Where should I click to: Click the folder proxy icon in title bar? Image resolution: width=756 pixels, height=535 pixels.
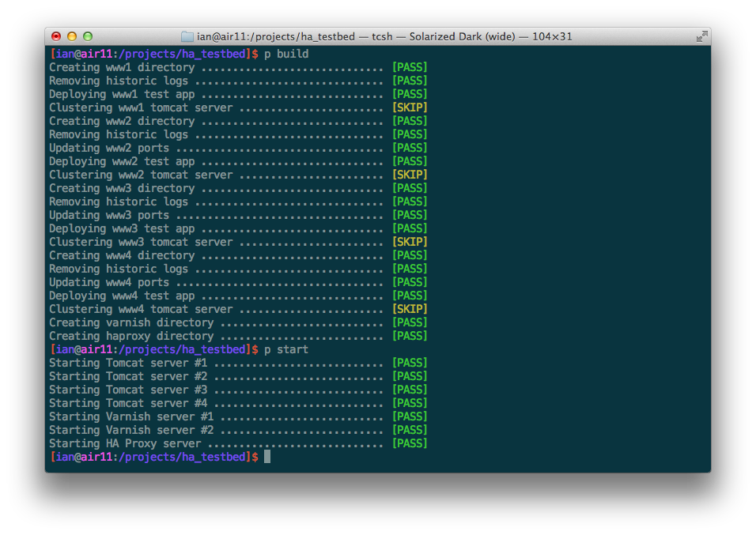(x=187, y=36)
